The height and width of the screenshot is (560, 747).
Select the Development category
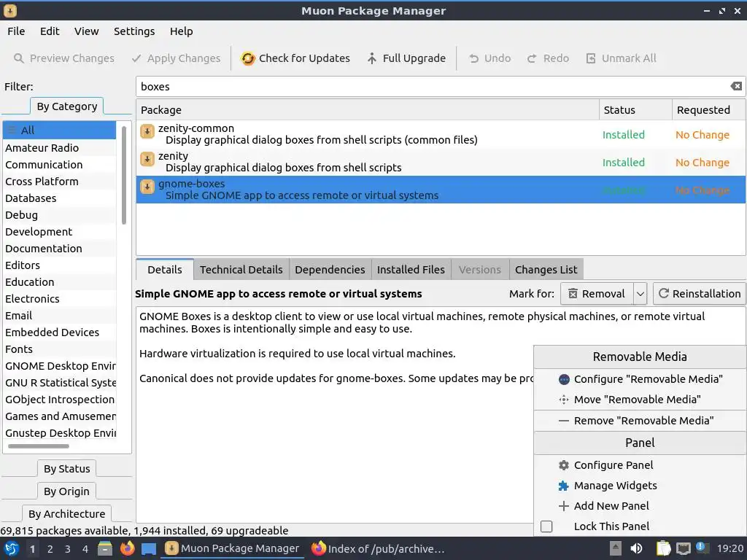tap(59, 231)
